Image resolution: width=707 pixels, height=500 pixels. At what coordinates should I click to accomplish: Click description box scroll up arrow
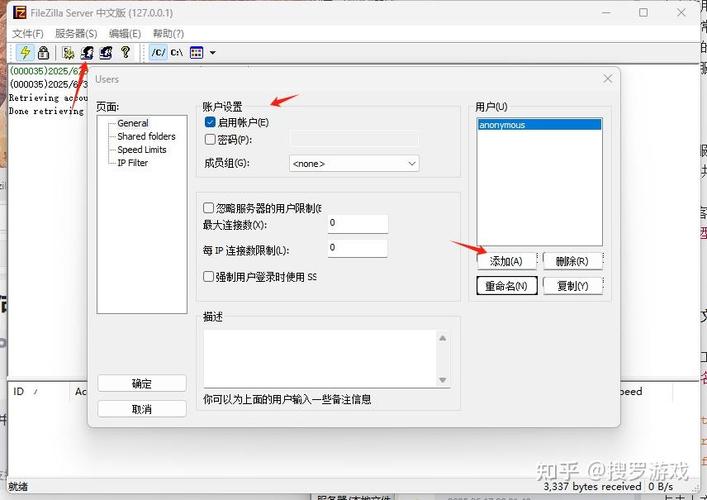click(x=443, y=338)
